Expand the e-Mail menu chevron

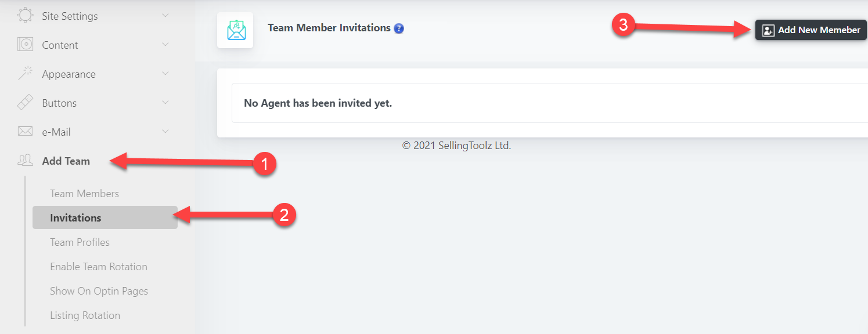coord(165,132)
